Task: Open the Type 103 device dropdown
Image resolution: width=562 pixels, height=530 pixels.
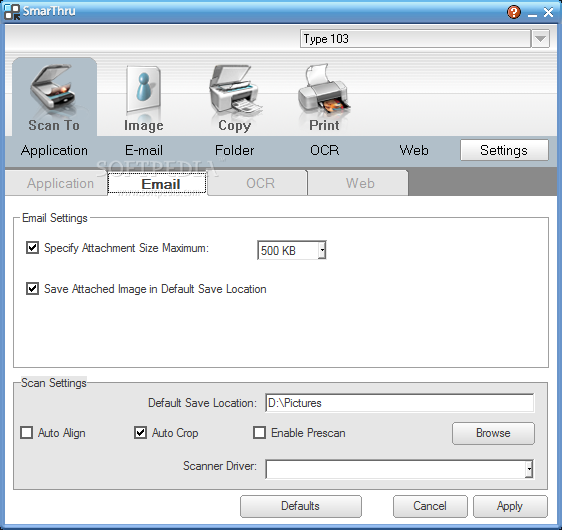Action: [x=540, y=39]
